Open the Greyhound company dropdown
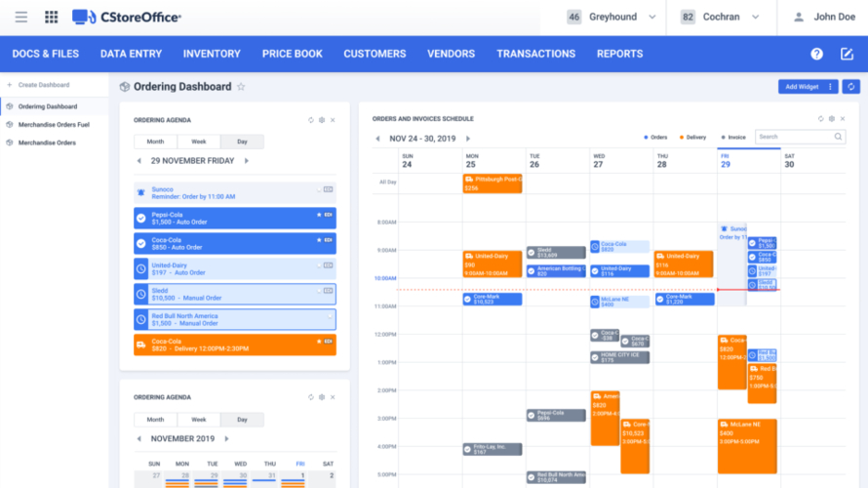 pos(612,18)
